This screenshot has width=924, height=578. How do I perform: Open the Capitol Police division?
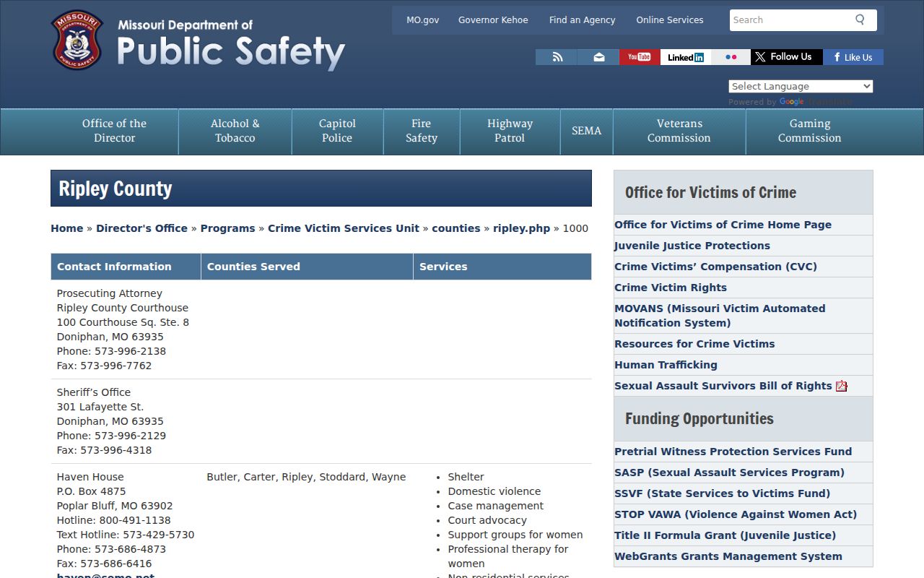click(337, 131)
